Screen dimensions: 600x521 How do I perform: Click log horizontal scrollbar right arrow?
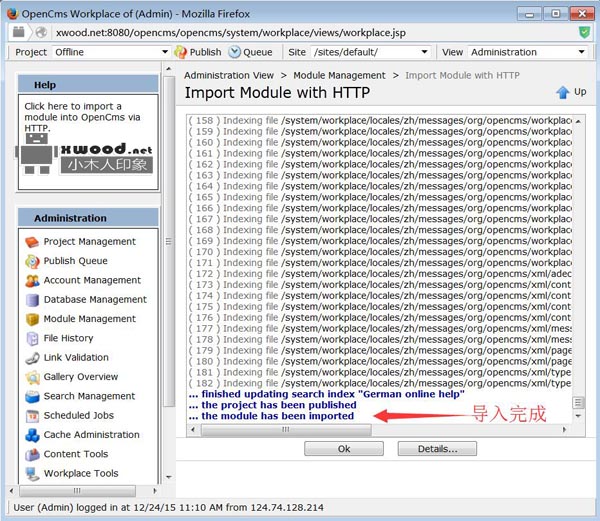click(x=564, y=430)
